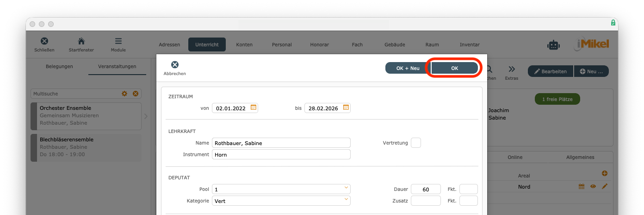The height and width of the screenshot is (215, 644).
Task: Click the Multisuche gear settings icon
Action: coord(124,94)
